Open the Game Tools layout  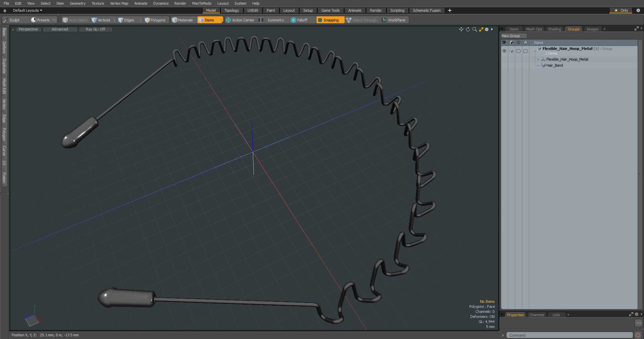(x=330, y=10)
